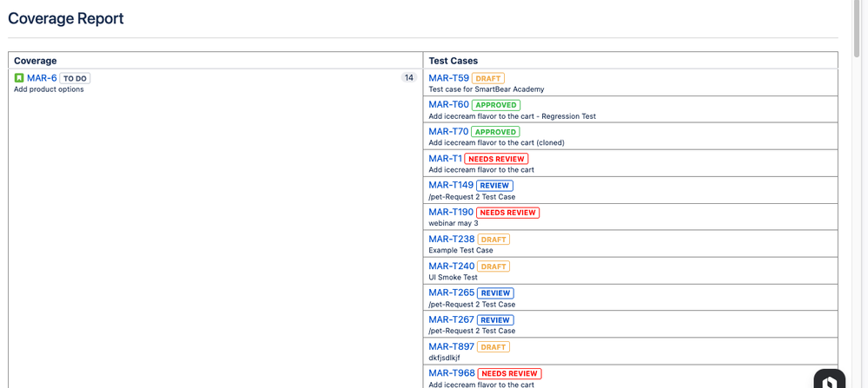Open test case MAR-T265
Image resolution: width=868 pixels, height=388 pixels.
tap(451, 293)
